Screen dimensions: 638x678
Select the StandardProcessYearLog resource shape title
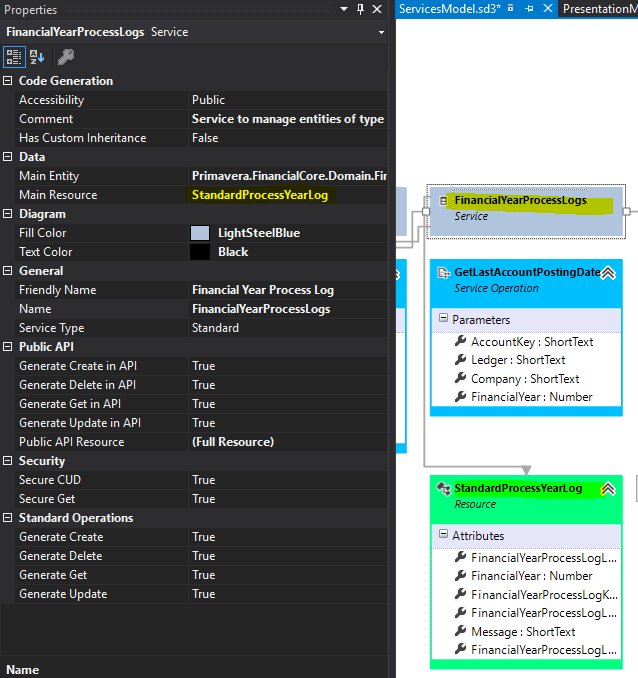tap(518, 489)
